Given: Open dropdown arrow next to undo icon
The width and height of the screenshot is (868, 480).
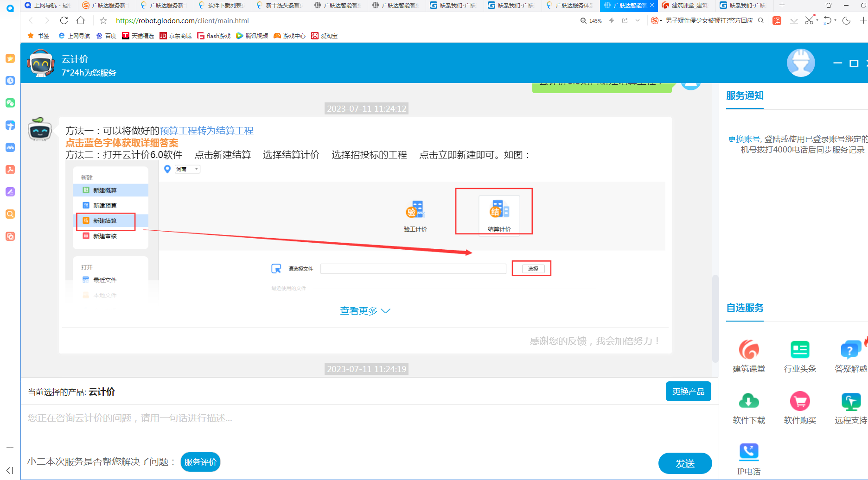Looking at the screenshot, I should pyautogui.click(x=835, y=20).
